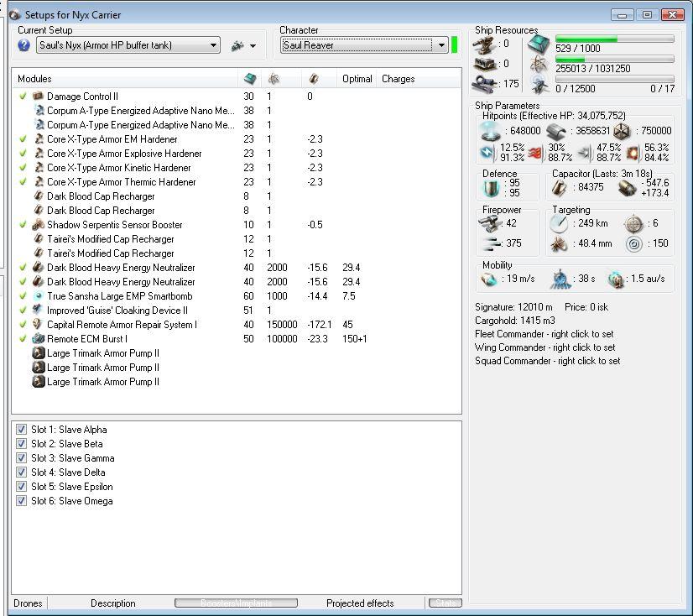The image size is (693, 616).
Task: Toggle Slot 1: Slave Alpha checkbox
Action: click(21, 429)
